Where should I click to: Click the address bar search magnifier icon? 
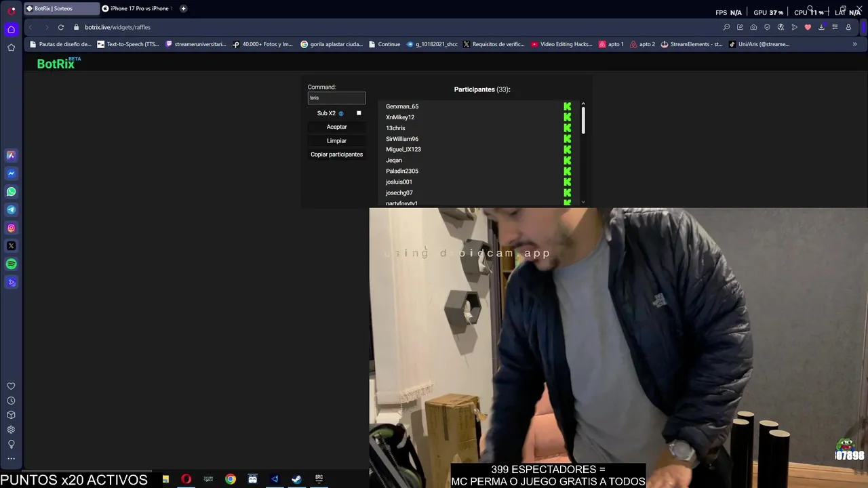pyautogui.click(x=726, y=27)
